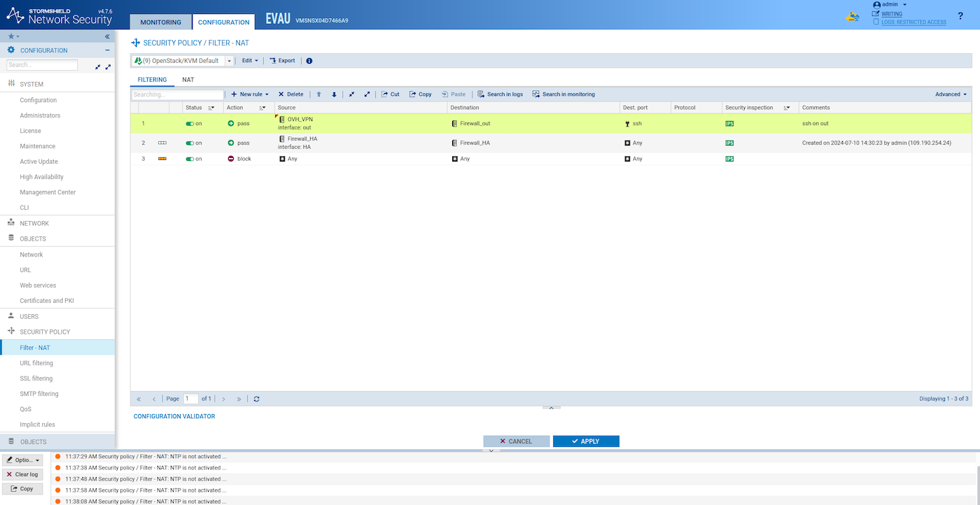Screen dimensions: 980x505
Task: Toggle status switch of rule 2
Action: click(x=190, y=143)
